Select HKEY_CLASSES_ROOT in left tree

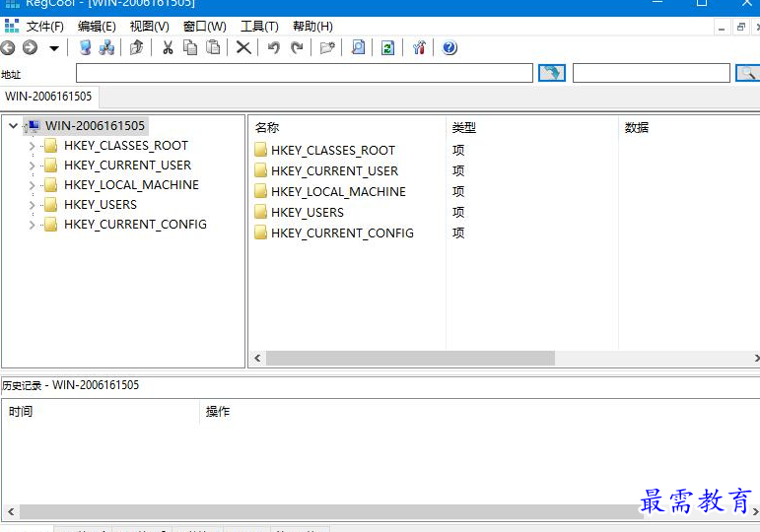coord(126,146)
